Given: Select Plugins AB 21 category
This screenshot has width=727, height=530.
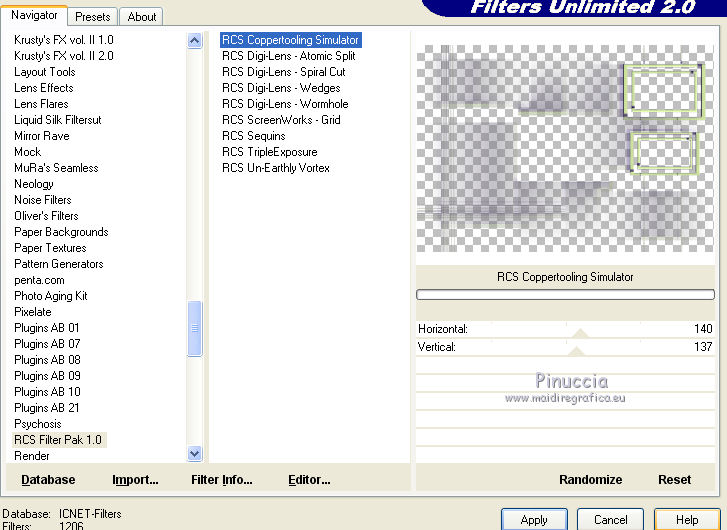Looking at the screenshot, I should 47,408.
